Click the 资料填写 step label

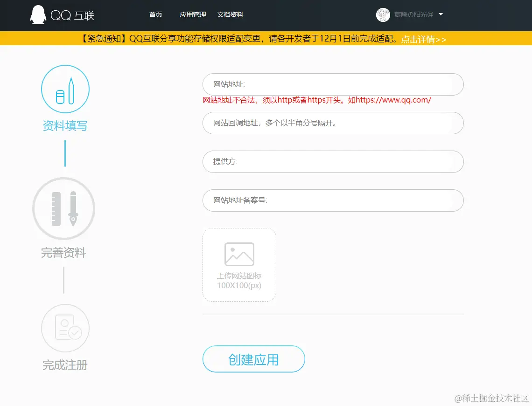(x=65, y=126)
